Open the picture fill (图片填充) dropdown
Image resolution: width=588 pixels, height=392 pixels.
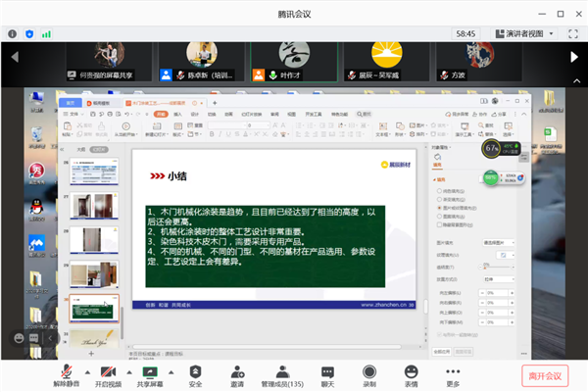499,243
